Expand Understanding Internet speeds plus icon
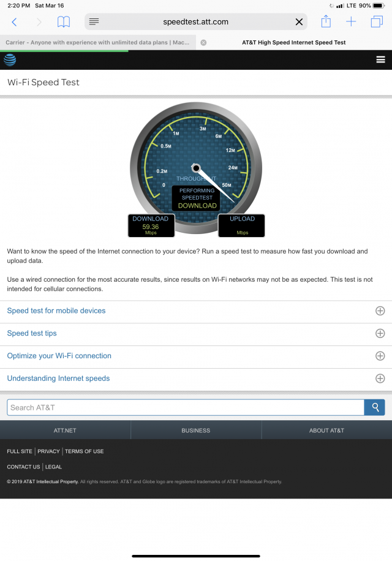The width and height of the screenshot is (392, 561). point(380,378)
